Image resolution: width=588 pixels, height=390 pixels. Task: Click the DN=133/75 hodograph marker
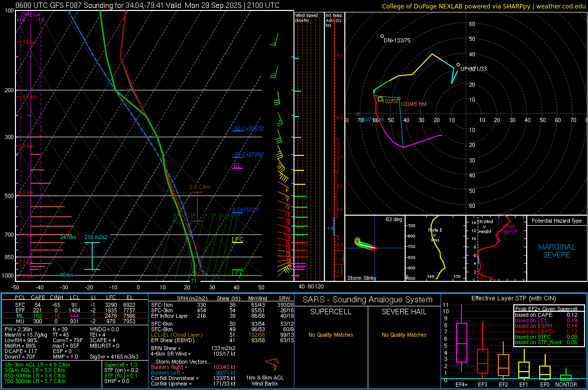click(382, 36)
